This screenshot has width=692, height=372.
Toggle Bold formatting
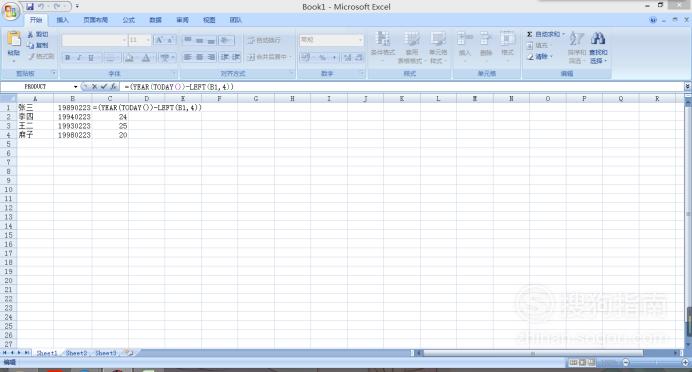(68, 58)
